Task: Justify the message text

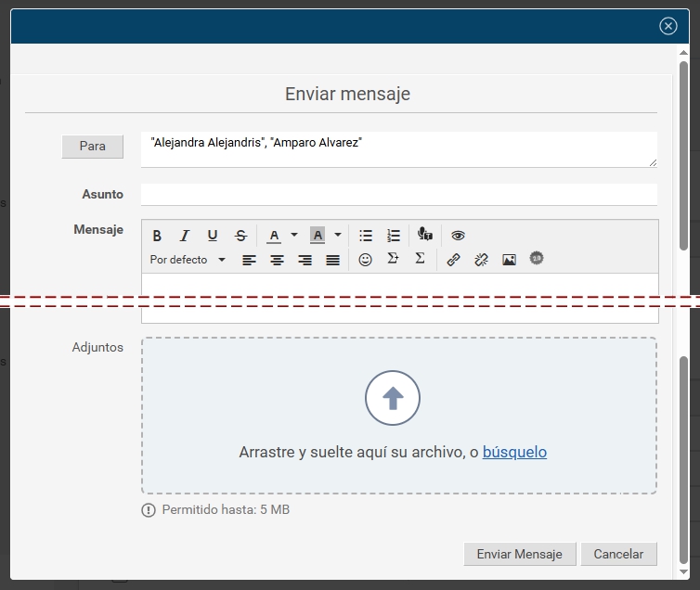Action: [332, 260]
